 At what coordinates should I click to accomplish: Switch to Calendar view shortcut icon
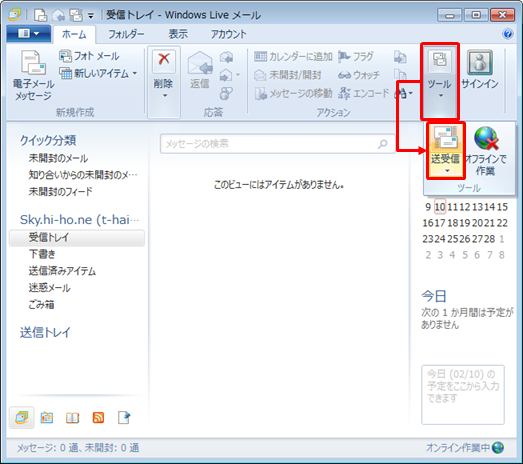point(47,418)
